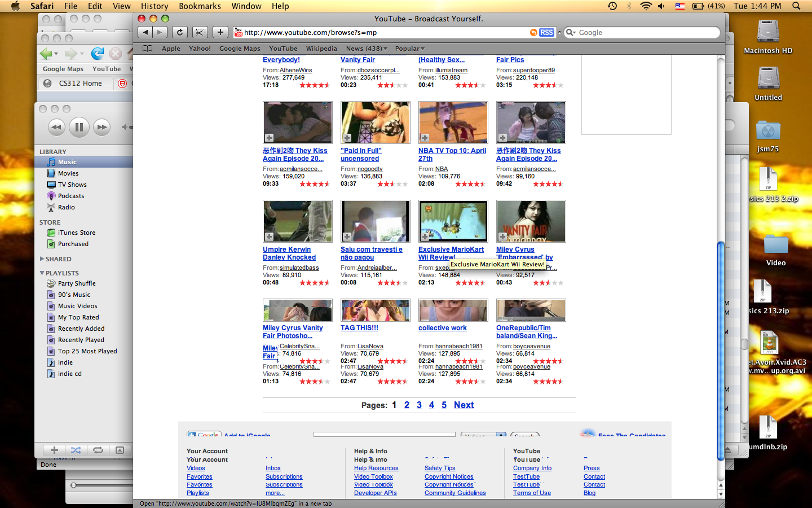Open the Bookmarks menu
The width and height of the screenshot is (812, 508).
(200, 6)
